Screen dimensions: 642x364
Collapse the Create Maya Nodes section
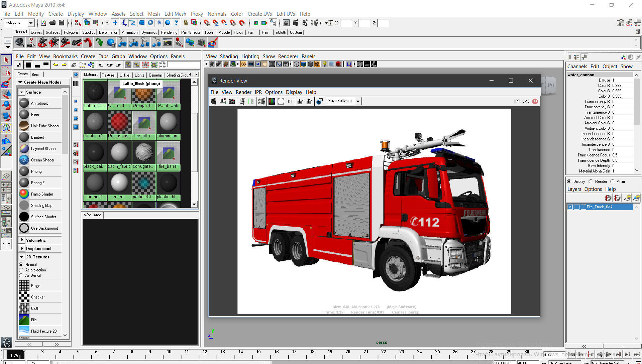(x=20, y=82)
